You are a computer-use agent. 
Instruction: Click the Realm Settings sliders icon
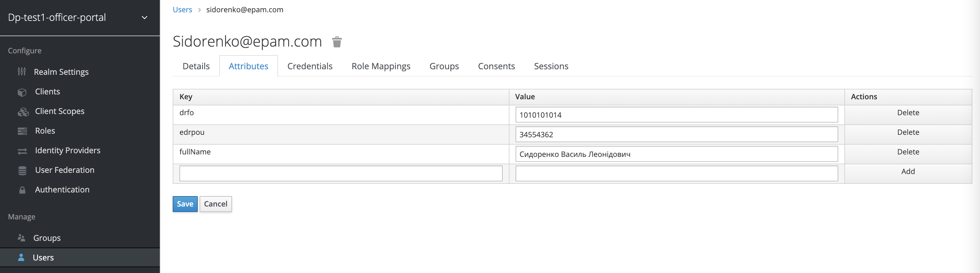click(22, 72)
